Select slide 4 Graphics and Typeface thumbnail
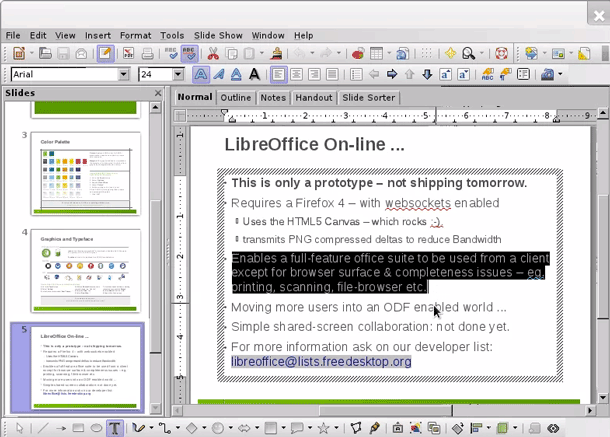The height and width of the screenshot is (437, 610). point(86,271)
